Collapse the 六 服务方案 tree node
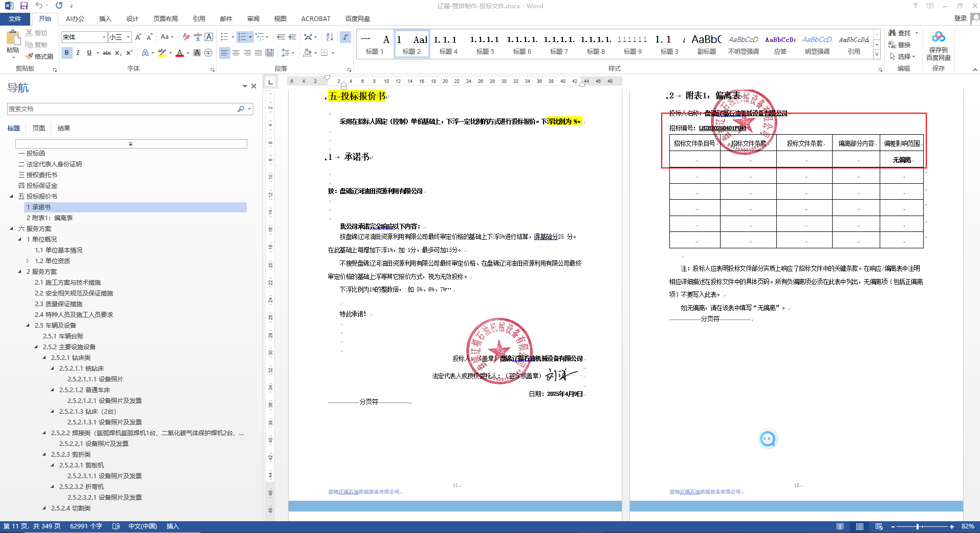Image resolution: width=980 pixels, height=533 pixels. (x=11, y=229)
